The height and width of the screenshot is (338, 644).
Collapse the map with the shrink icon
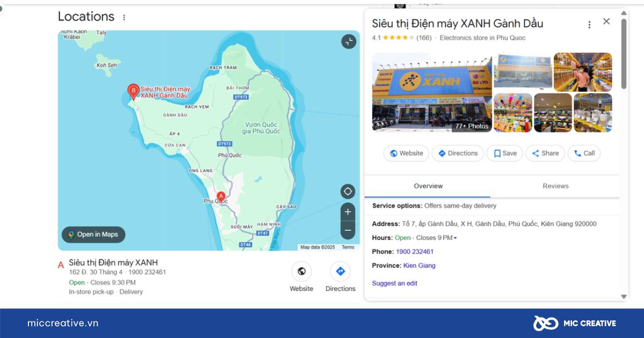point(349,41)
